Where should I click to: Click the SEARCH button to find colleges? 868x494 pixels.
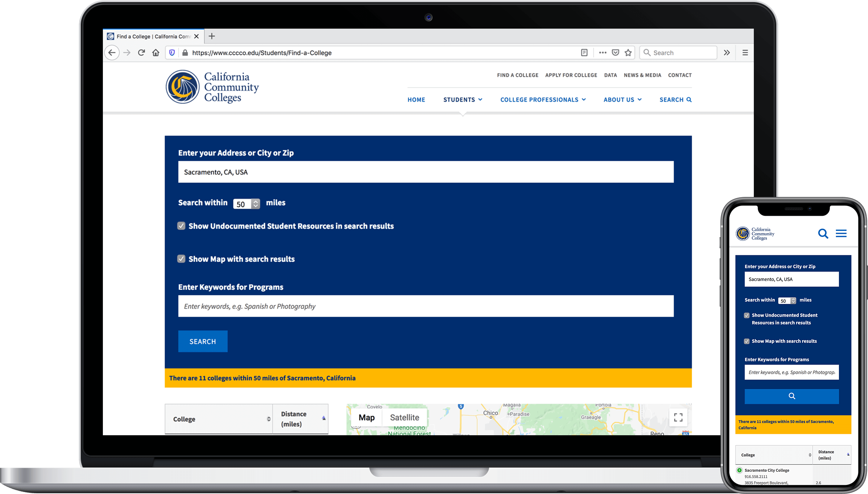pyautogui.click(x=203, y=342)
